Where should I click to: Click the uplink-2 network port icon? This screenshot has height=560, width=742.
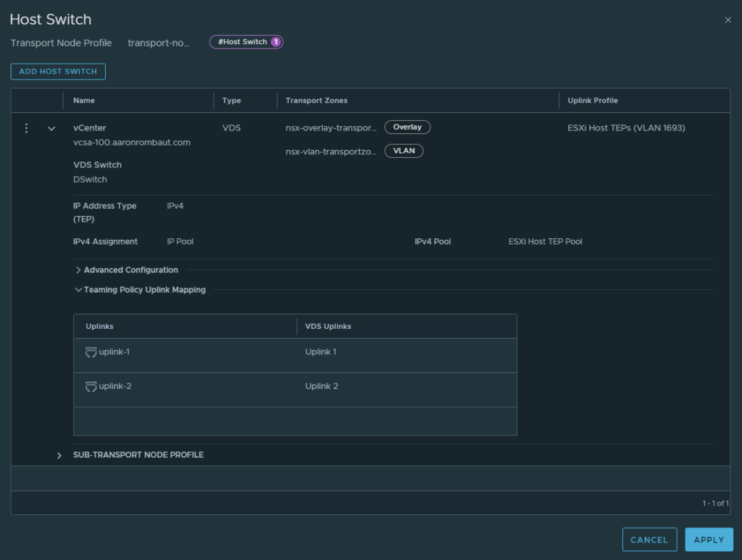tap(91, 386)
